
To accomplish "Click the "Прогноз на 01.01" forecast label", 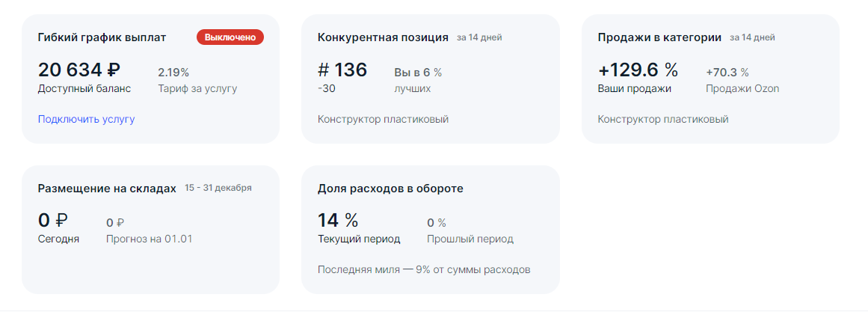I will [x=150, y=239].
